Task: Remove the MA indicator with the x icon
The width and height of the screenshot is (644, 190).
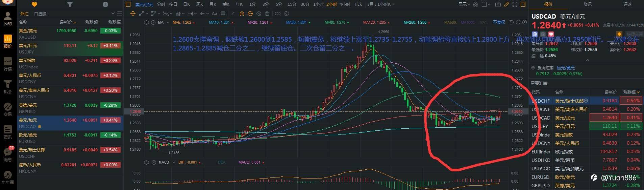Action: pyautogui.click(x=153, y=22)
